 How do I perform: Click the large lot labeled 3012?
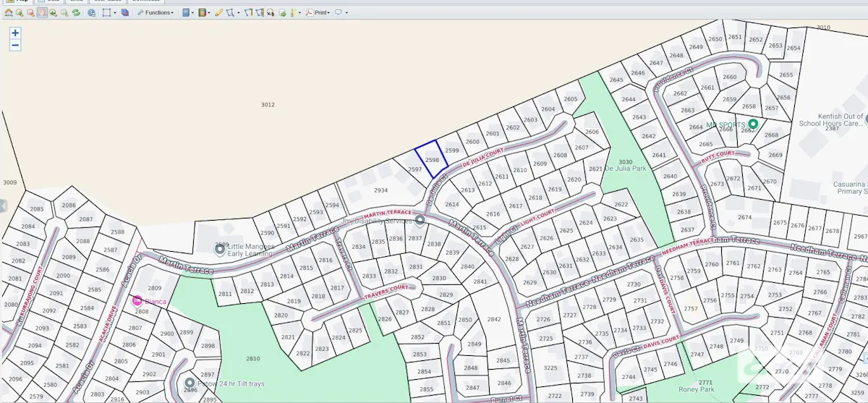tap(268, 105)
